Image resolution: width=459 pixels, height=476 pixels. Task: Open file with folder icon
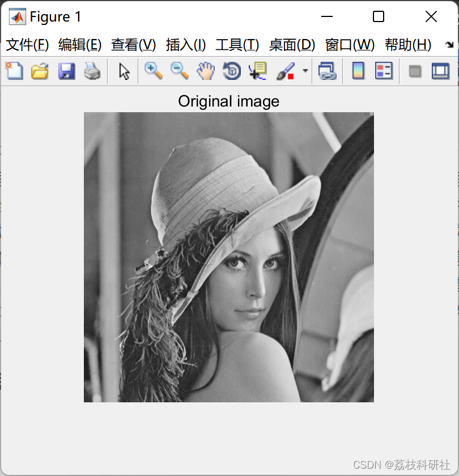click(40, 71)
